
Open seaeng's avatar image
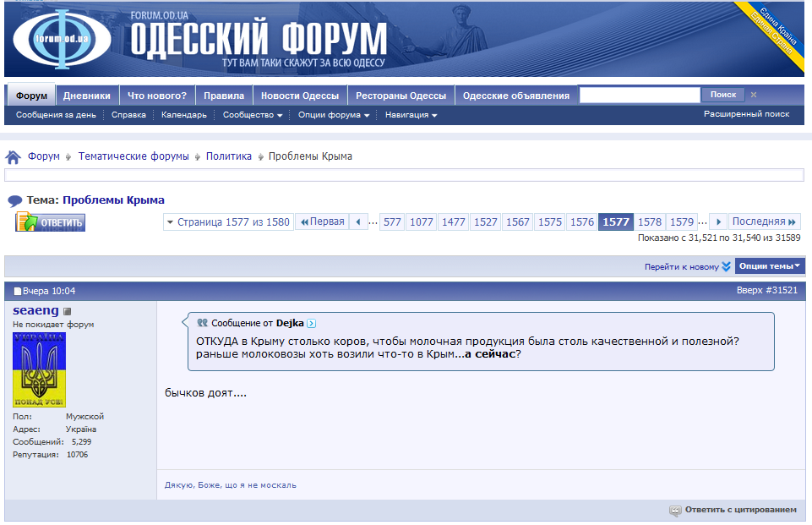pos(40,369)
